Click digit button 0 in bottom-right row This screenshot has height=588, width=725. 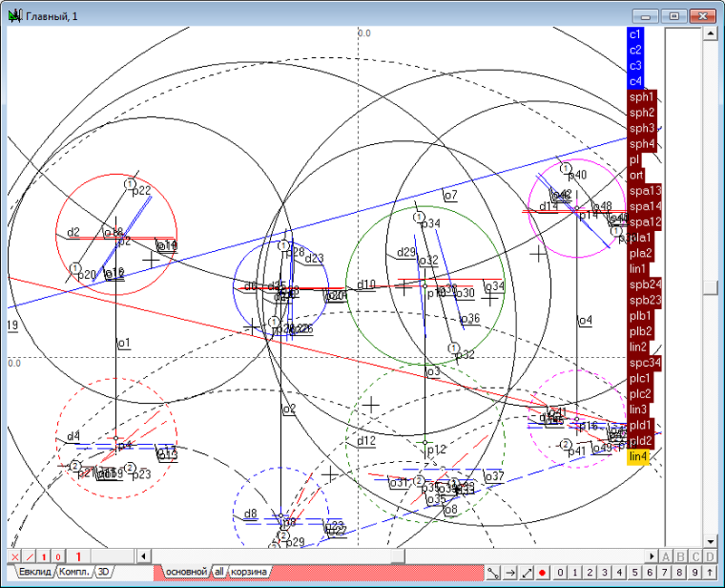click(560, 573)
